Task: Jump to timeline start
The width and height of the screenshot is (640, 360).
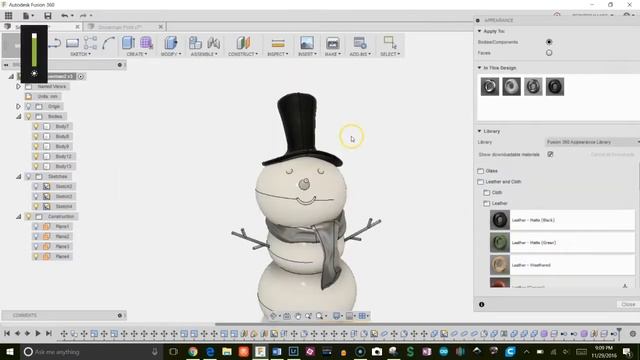Action: coord(7,333)
